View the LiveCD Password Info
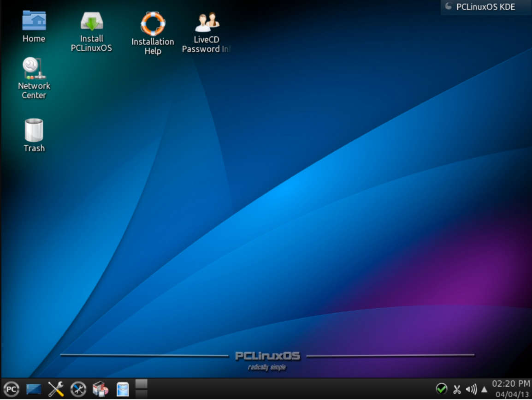The height and width of the screenshot is (400, 532). (x=207, y=22)
